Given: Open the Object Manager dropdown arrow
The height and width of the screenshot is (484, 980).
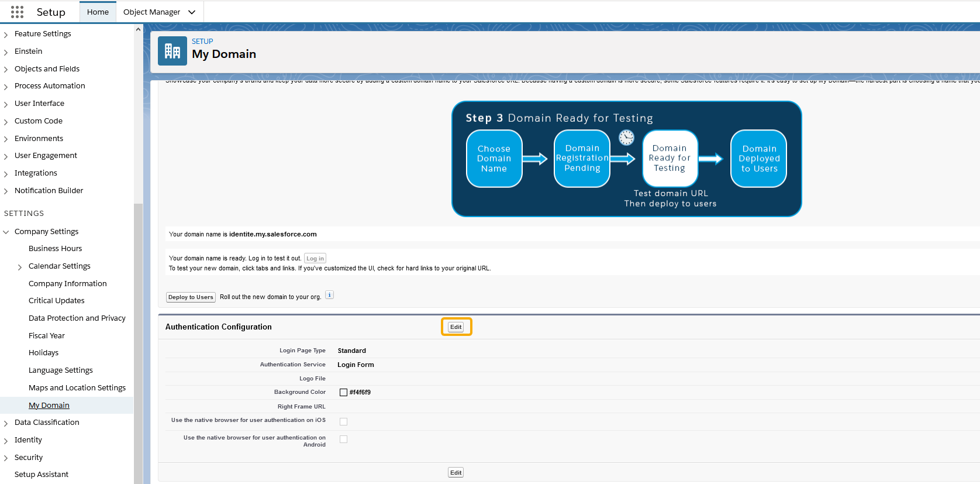Looking at the screenshot, I should pos(192,12).
